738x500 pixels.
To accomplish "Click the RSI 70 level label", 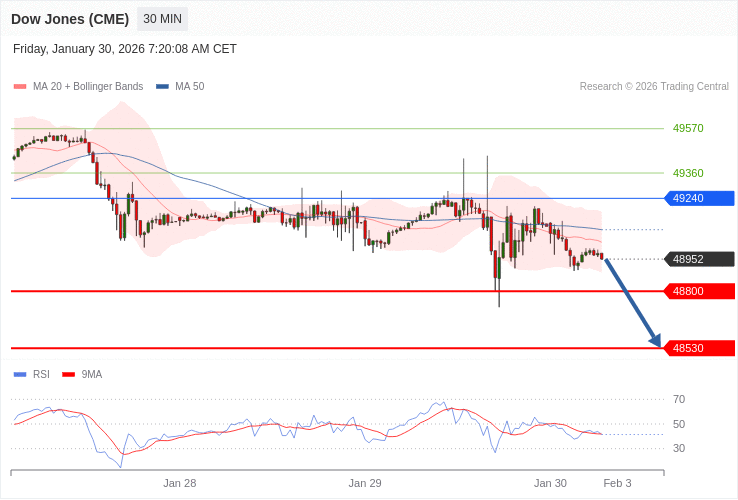I will [679, 400].
